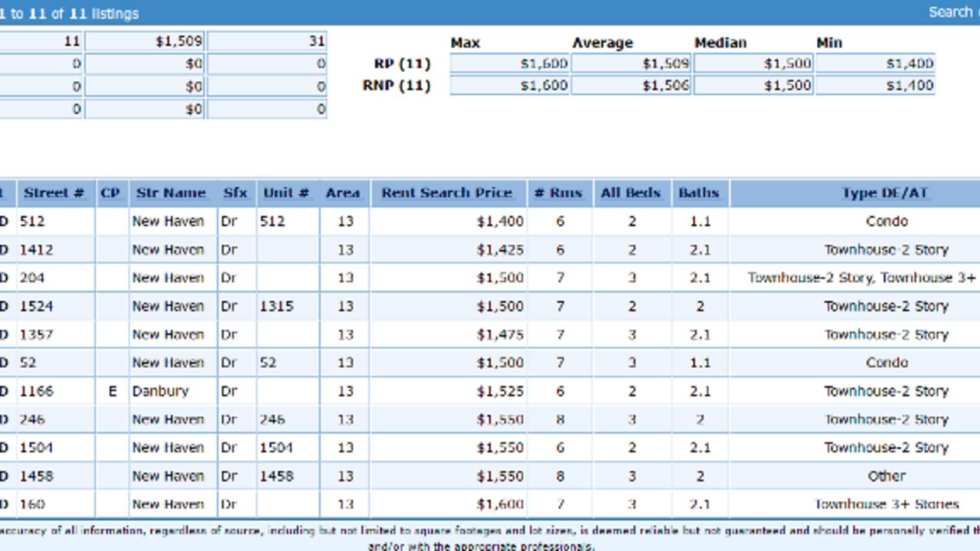Sort listings by Sfx column header
Viewport: 980px width, 551px height.
(x=235, y=193)
